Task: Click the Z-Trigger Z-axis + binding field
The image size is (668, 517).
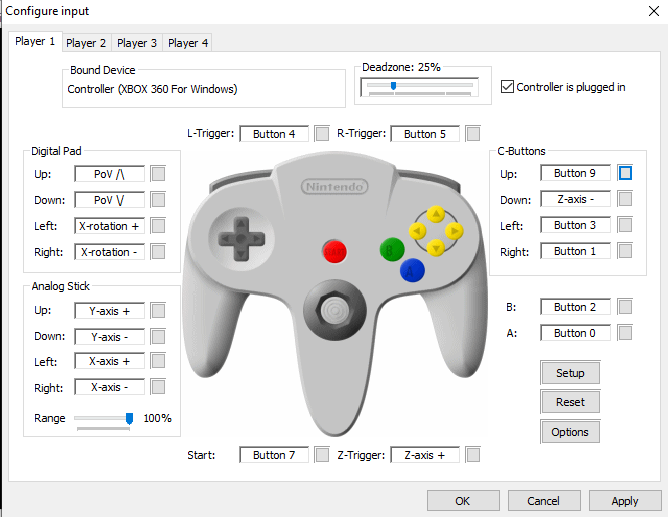Action: [425, 455]
